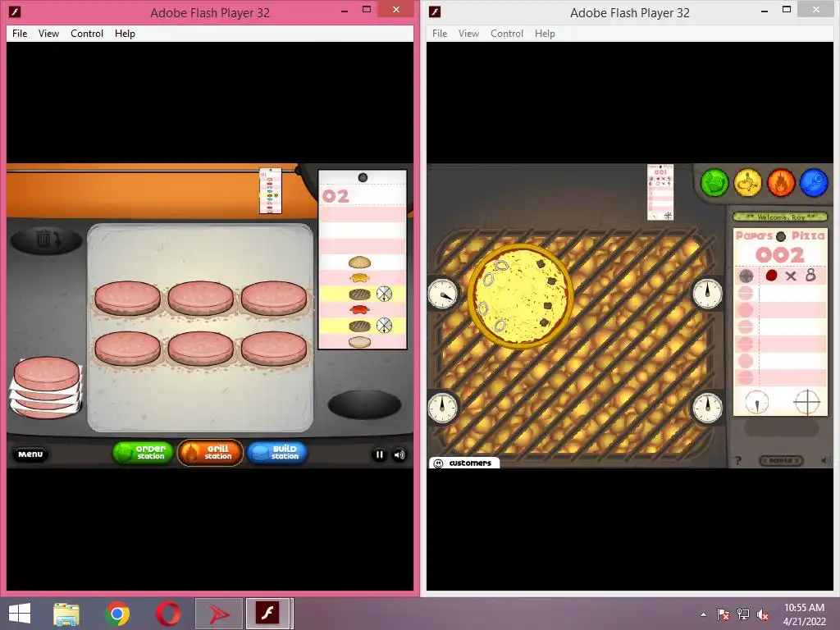
Task: Click the upper patty doneness timer on ticket
Action: coord(384,294)
